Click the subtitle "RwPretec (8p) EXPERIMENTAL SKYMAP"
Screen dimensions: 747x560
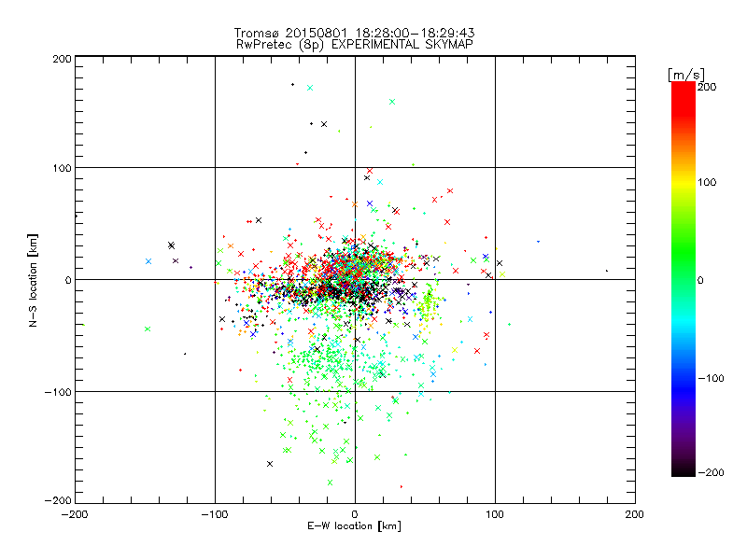[355, 45]
